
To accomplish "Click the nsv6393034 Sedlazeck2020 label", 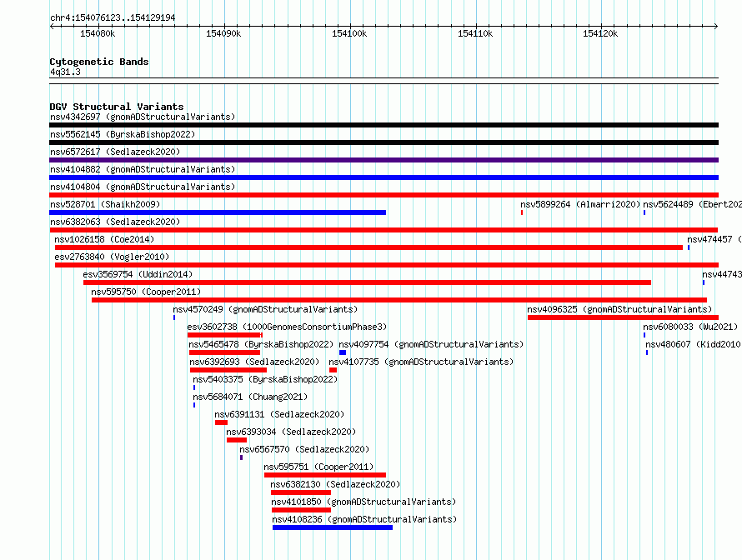I will click(x=291, y=432).
